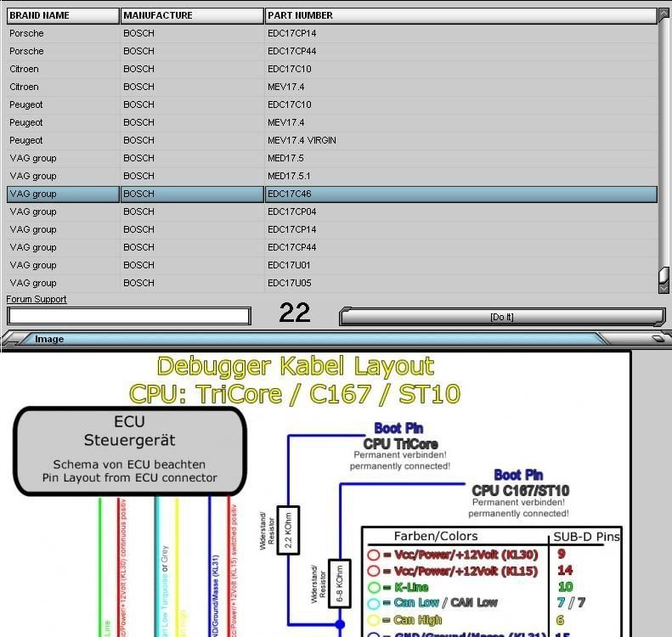The width and height of the screenshot is (672, 637).
Task: Click the Forum Support link
Action: tap(37, 299)
